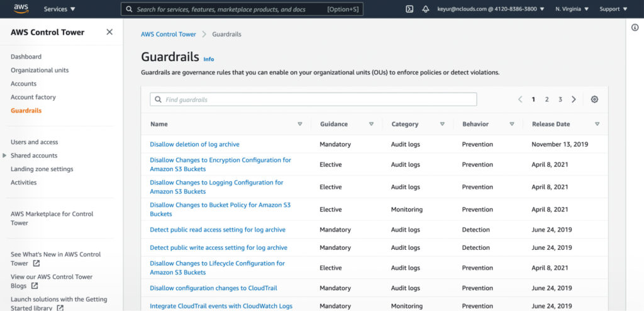
Task: Click external link icon beside Blogs
Action: [x=35, y=286]
